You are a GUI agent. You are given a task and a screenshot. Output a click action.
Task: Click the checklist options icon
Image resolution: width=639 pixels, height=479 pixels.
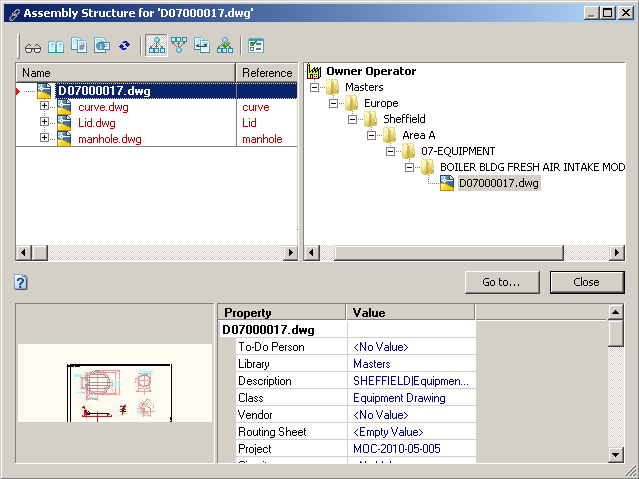point(256,46)
